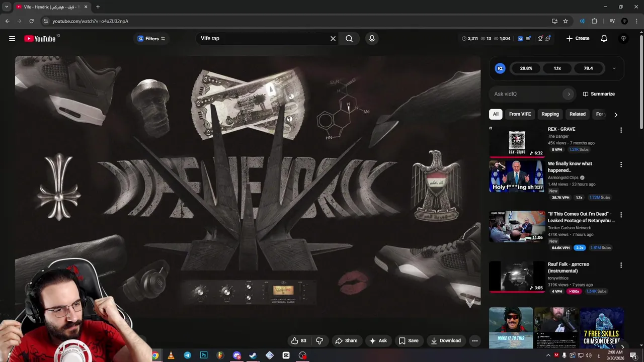Expand the vidIQ stats panel chevron
The width and height of the screenshot is (644, 362).
coord(614,68)
